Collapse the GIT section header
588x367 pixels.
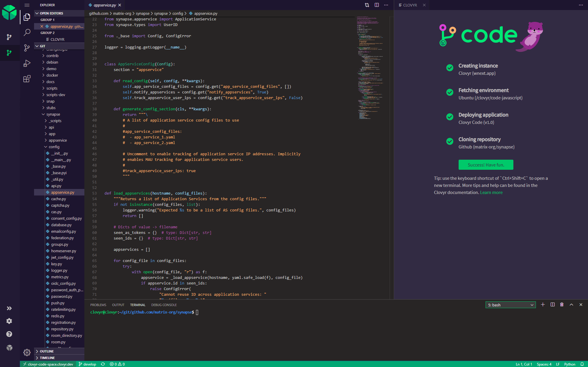pyautogui.click(x=59, y=46)
